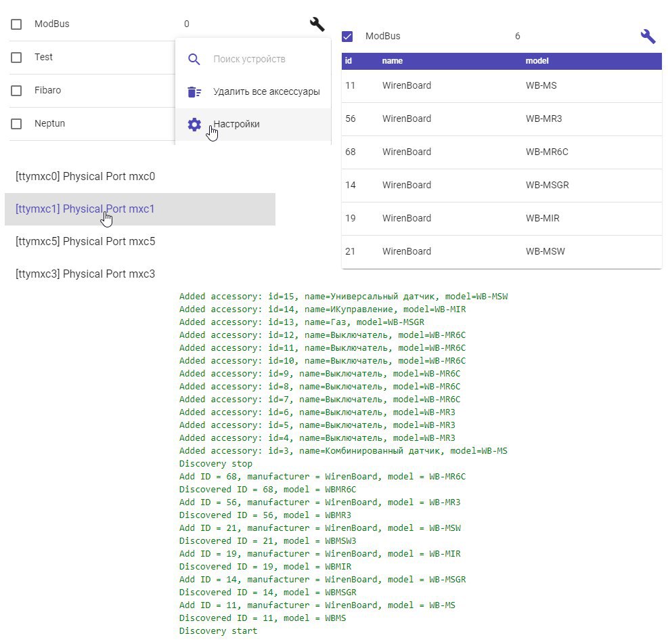Click the WB-MIR model cell

(x=542, y=219)
